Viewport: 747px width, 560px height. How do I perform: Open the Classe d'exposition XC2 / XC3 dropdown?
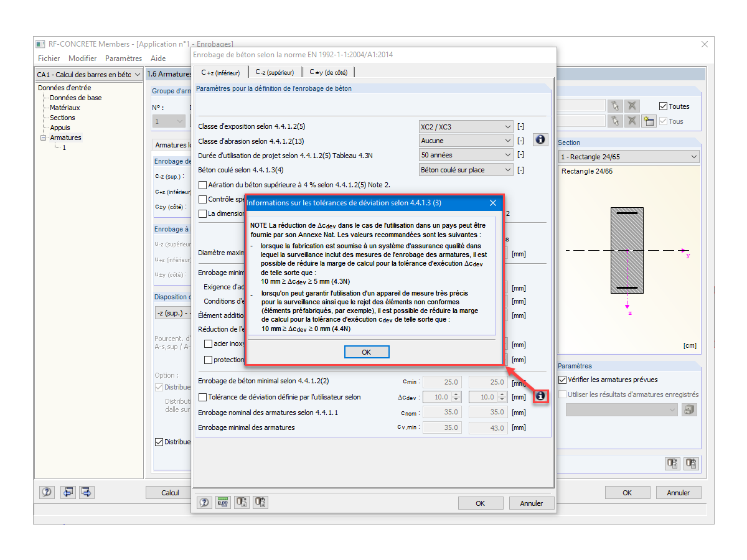tap(466, 126)
